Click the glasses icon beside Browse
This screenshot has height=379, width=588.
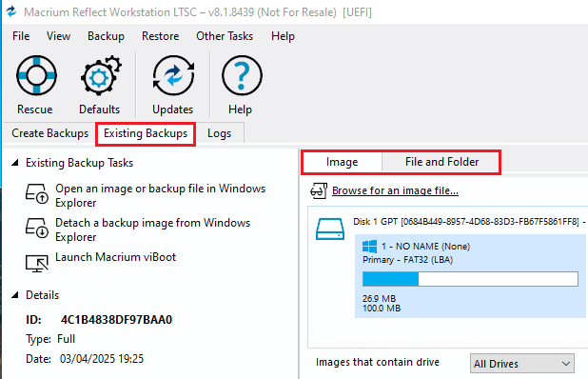[319, 190]
